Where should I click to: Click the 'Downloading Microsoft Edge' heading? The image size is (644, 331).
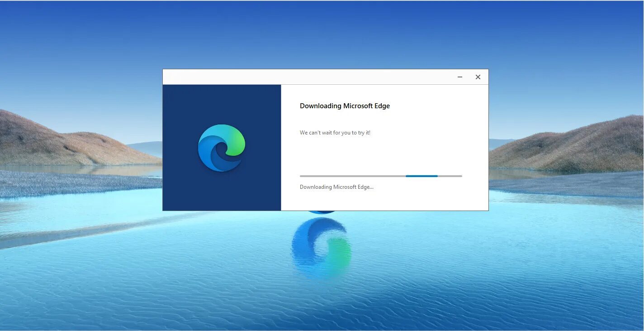(x=345, y=106)
